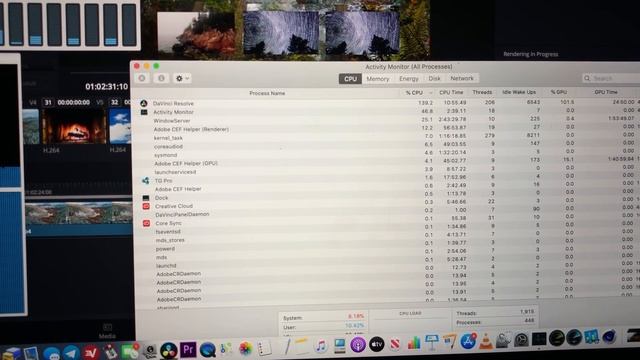Image resolution: width=640 pixels, height=360 pixels.
Task: Sort by the CPU Time column header
Action: pyautogui.click(x=451, y=92)
